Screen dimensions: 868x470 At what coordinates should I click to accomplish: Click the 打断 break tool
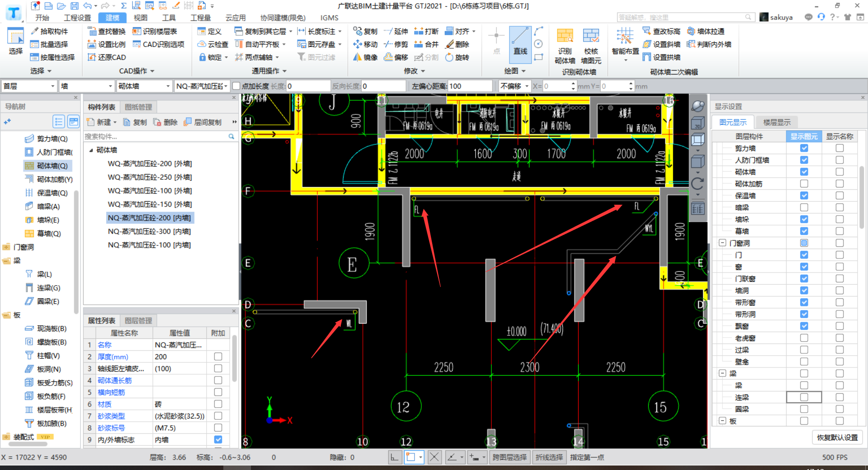click(x=426, y=31)
